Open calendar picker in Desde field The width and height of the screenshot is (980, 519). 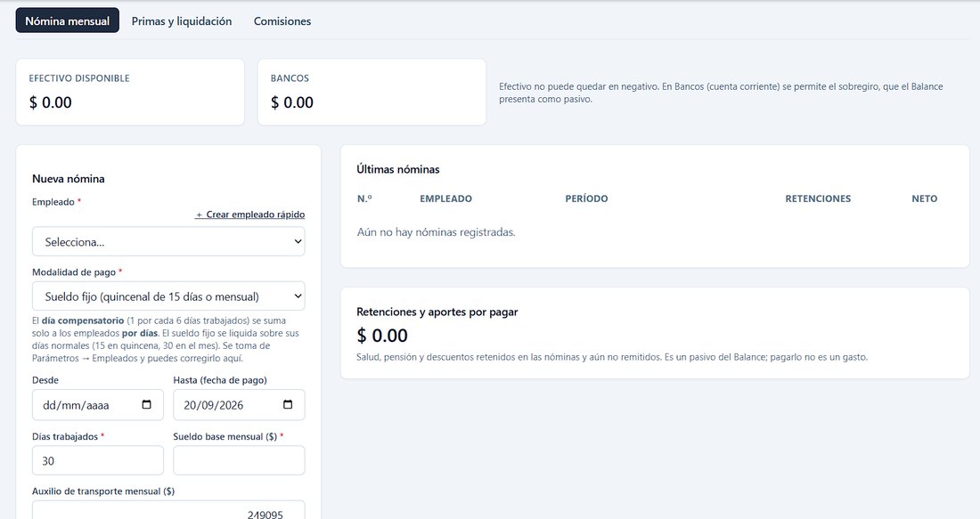[146, 405]
